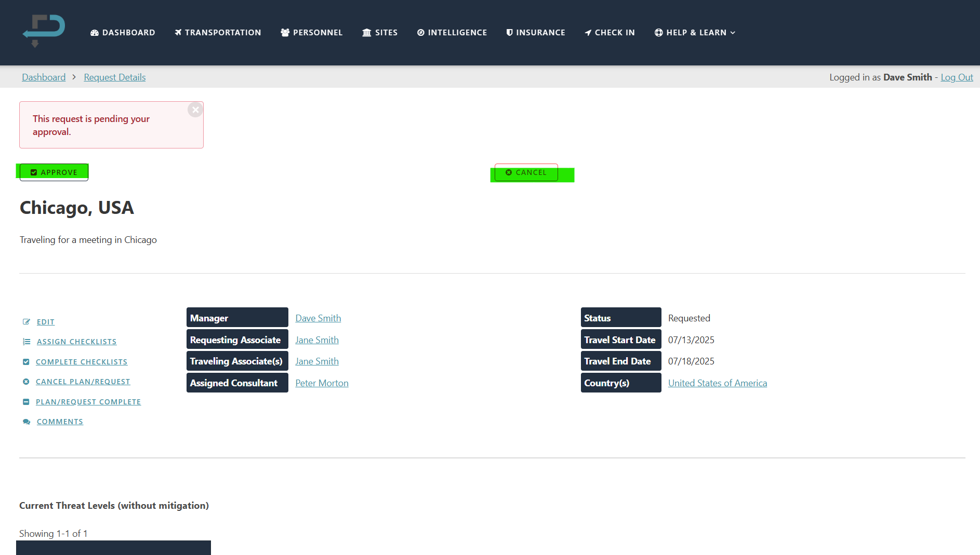
Task: Click the Intelligence compass icon
Action: [421, 33]
